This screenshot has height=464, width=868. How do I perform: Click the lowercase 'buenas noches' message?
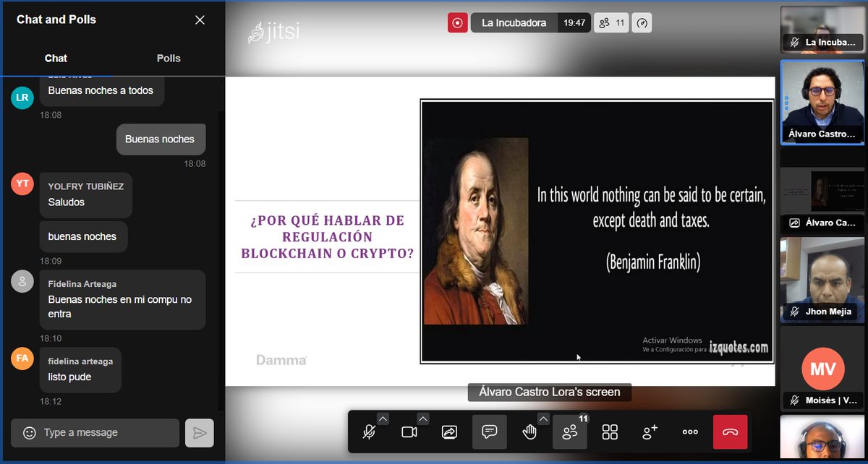click(82, 237)
